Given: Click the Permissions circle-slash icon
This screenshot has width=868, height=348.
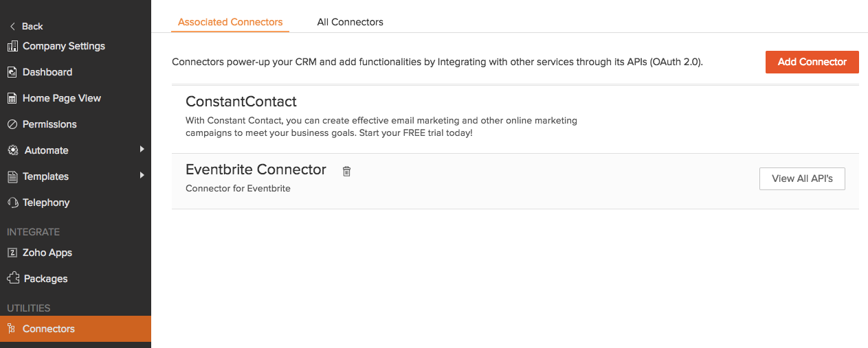Looking at the screenshot, I should click(x=12, y=124).
